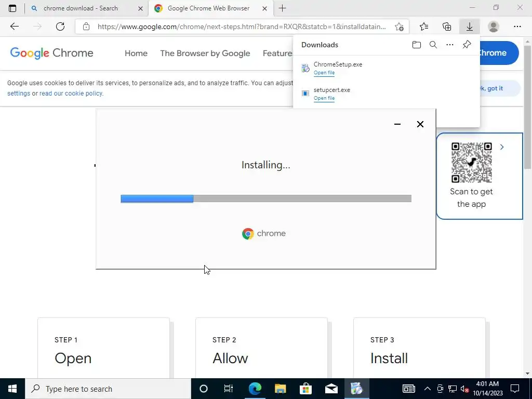Viewport: 532px width, 399px height.
Task: Go back to the previous page
Action: click(x=14, y=26)
